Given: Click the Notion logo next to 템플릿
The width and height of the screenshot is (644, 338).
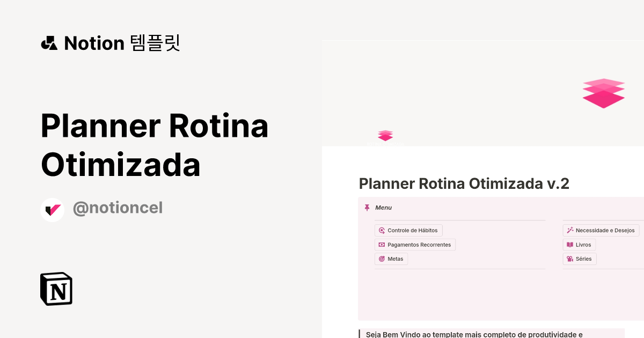Looking at the screenshot, I should click(49, 43).
